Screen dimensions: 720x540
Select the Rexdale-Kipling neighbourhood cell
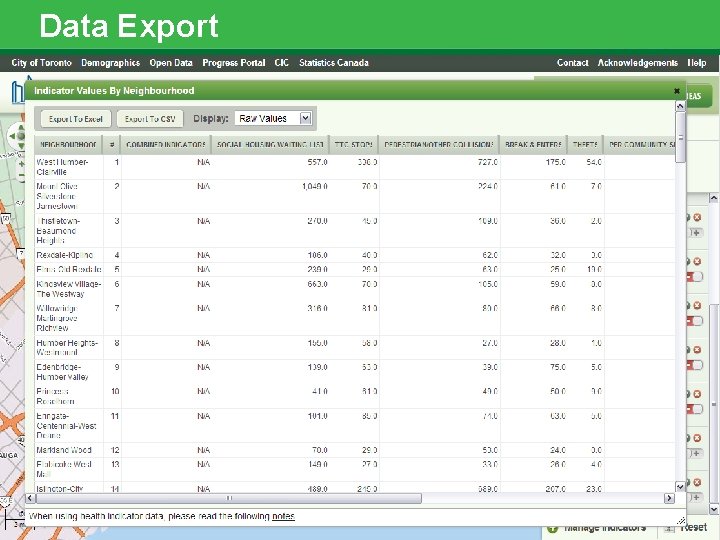(x=69, y=255)
